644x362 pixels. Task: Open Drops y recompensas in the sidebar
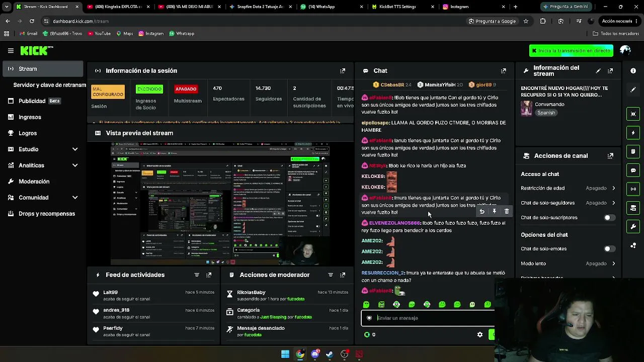click(x=43, y=214)
